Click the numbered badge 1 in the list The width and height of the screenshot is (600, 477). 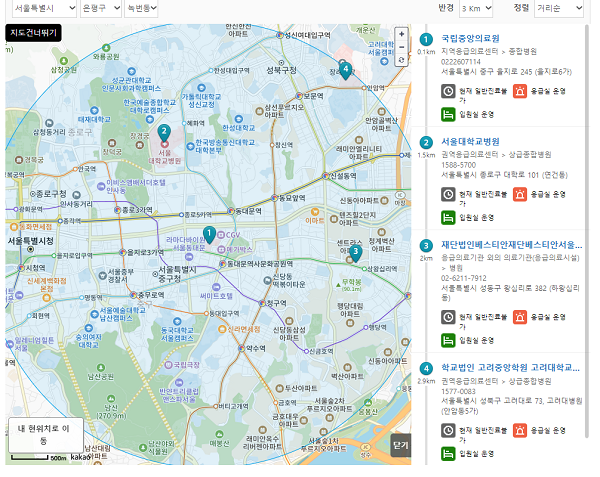426,39
